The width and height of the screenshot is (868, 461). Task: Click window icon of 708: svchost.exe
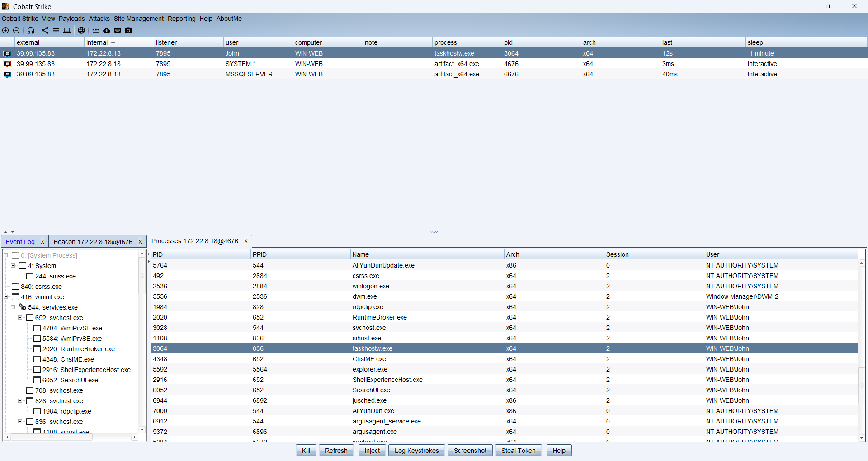30,390
